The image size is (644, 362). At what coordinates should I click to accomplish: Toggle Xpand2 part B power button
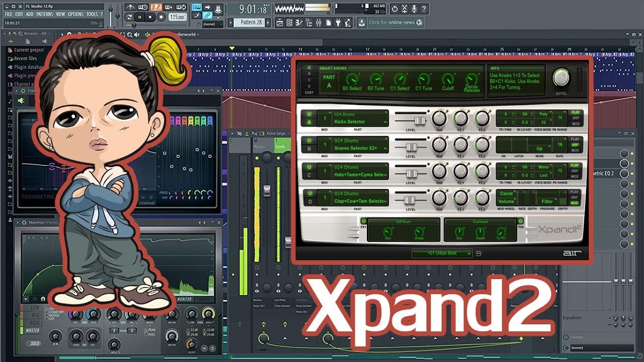pyautogui.click(x=309, y=141)
